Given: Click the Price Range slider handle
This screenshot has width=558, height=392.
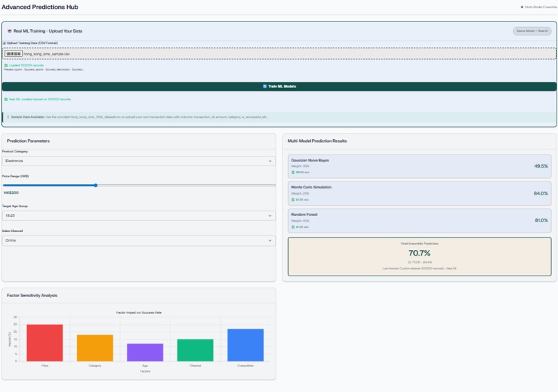Looking at the screenshot, I should coord(96,186).
